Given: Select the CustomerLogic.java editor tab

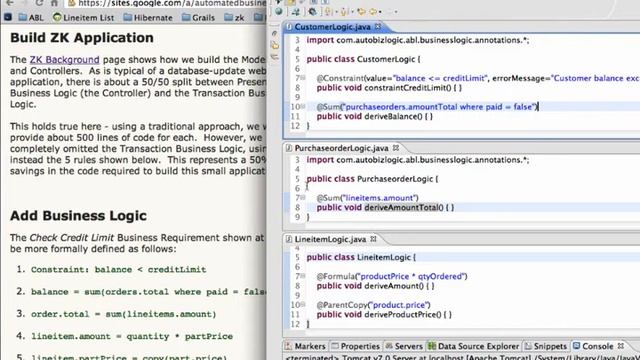Looking at the screenshot, I should [332, 27].
